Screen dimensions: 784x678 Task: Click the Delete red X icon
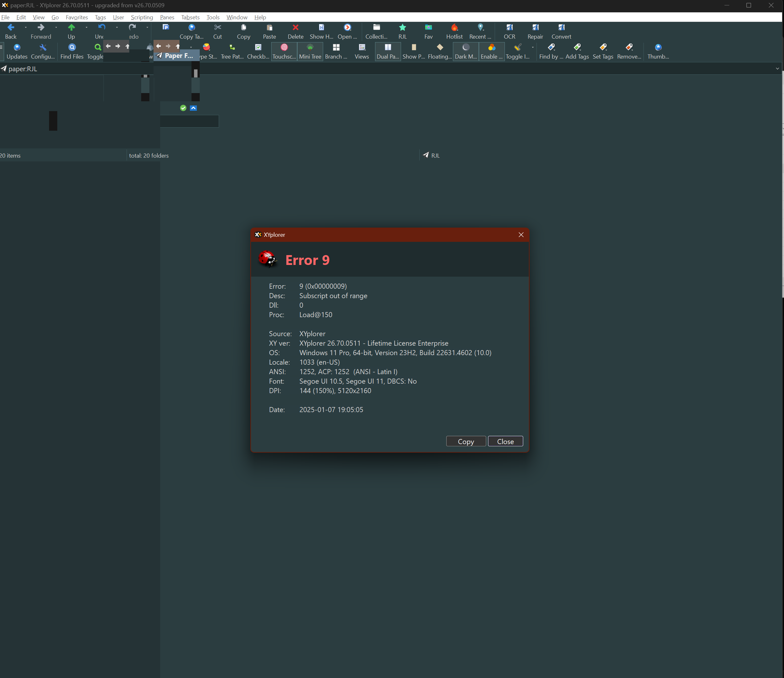pos(296,28)
